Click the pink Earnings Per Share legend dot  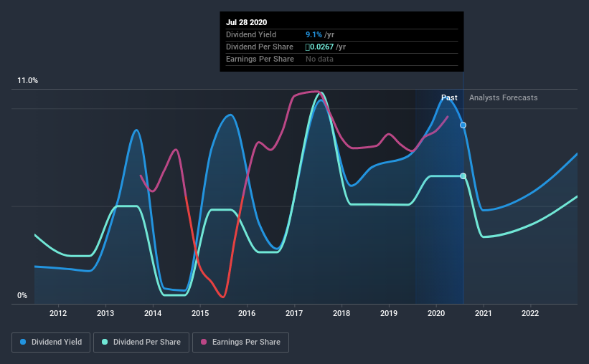pyautogui.click(x=204, y=342)
